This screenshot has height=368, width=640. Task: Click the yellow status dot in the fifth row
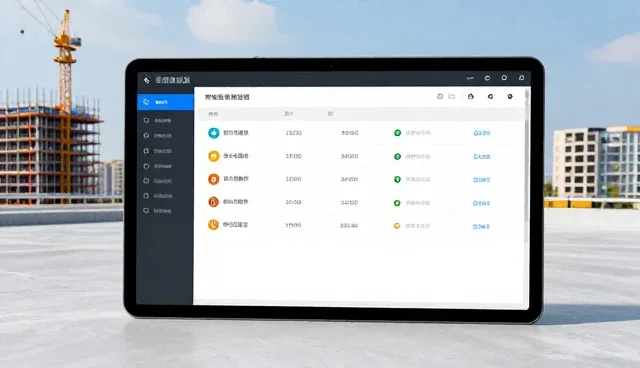[397, 226]
